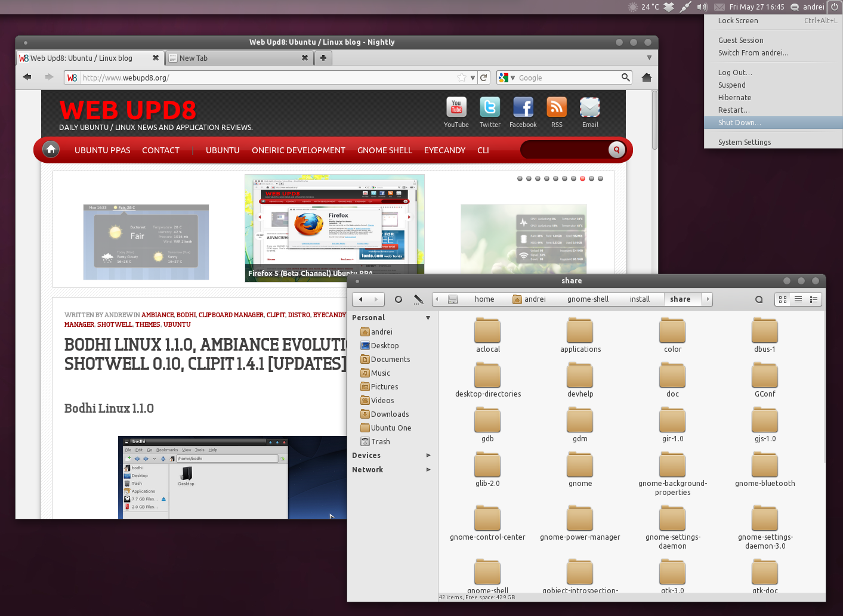Open GNOME SHELL in site navigation
The width and height of the screenshot is (843, 616).
pyautogui.click(x=385, y=150)
